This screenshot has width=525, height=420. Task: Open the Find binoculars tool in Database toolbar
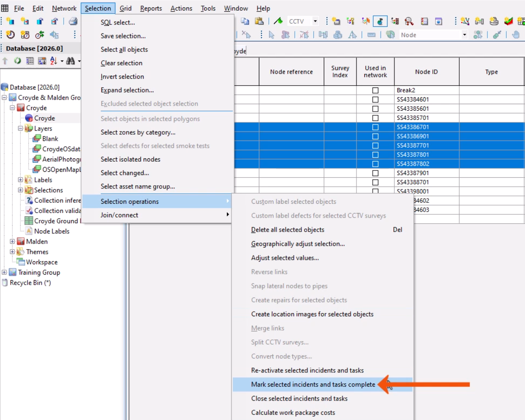click(x=70, y=60)
